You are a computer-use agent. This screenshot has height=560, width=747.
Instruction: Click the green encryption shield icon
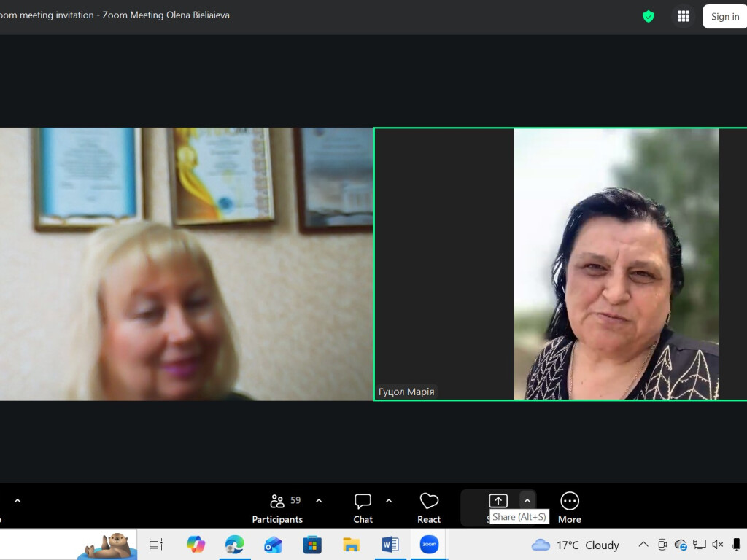648,16
